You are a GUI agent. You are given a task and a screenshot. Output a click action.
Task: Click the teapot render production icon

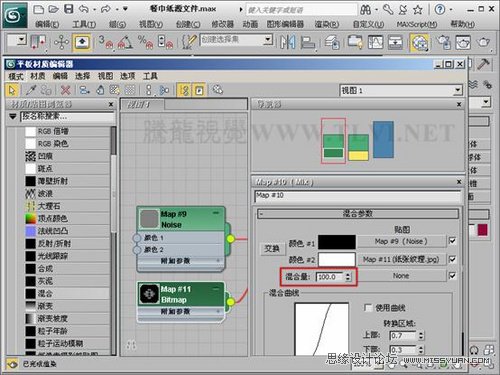click(483, 42)
